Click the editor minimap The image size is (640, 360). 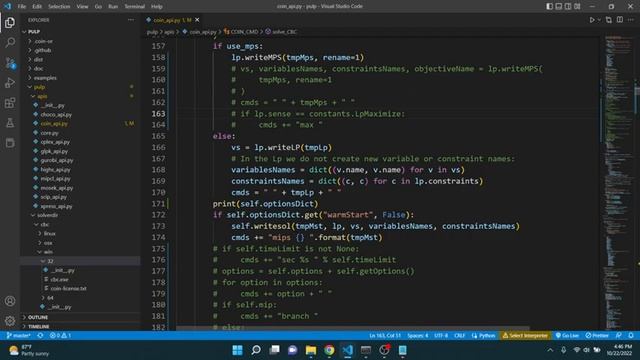tap(618, 182)
